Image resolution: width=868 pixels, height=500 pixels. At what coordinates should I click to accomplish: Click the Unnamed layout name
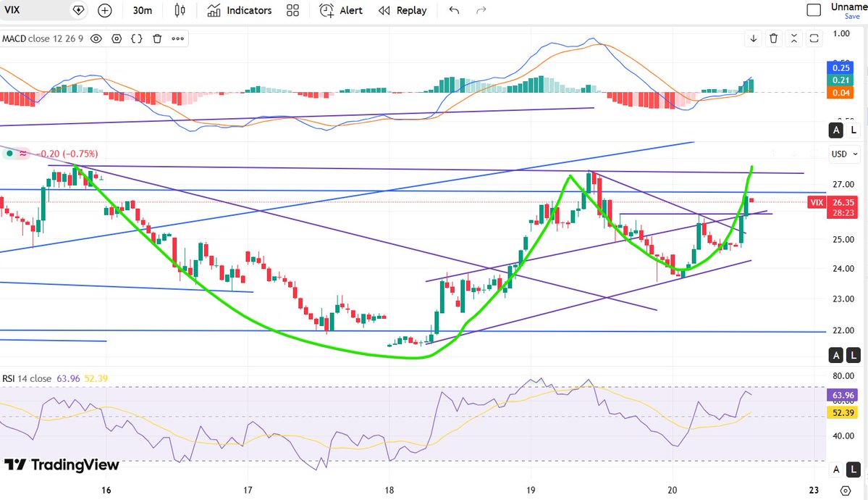[849, 7]
